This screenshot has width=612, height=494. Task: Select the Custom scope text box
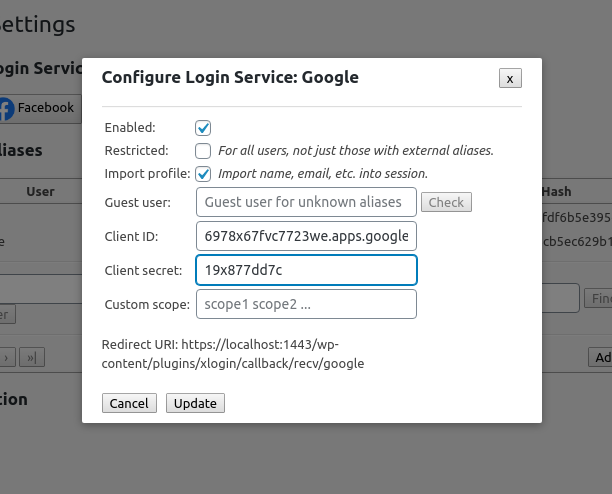pos(306,303)
